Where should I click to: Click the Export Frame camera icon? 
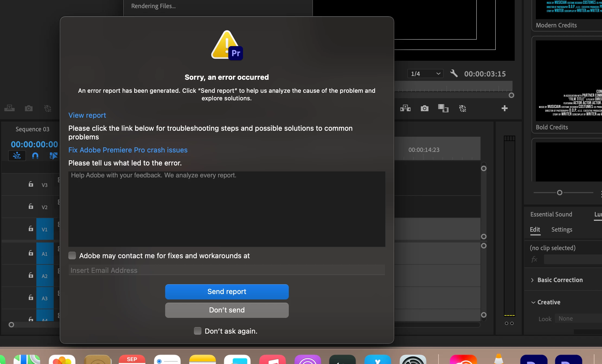tap(424, 108)
